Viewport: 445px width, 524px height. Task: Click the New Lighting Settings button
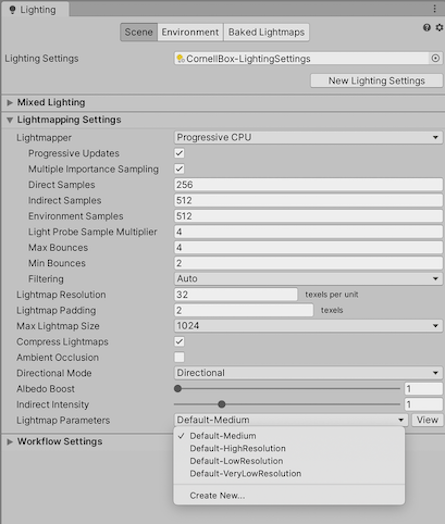[x=377, y=81]
